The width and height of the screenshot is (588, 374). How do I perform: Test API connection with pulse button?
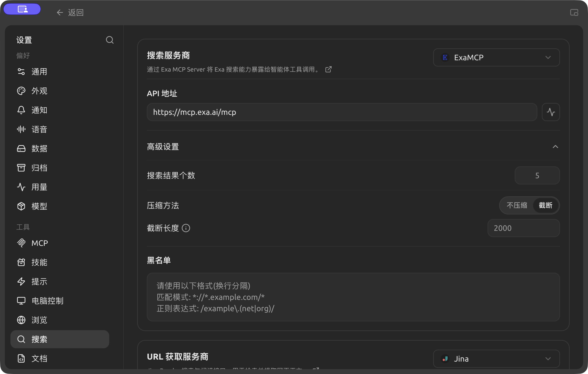point(551,112)
